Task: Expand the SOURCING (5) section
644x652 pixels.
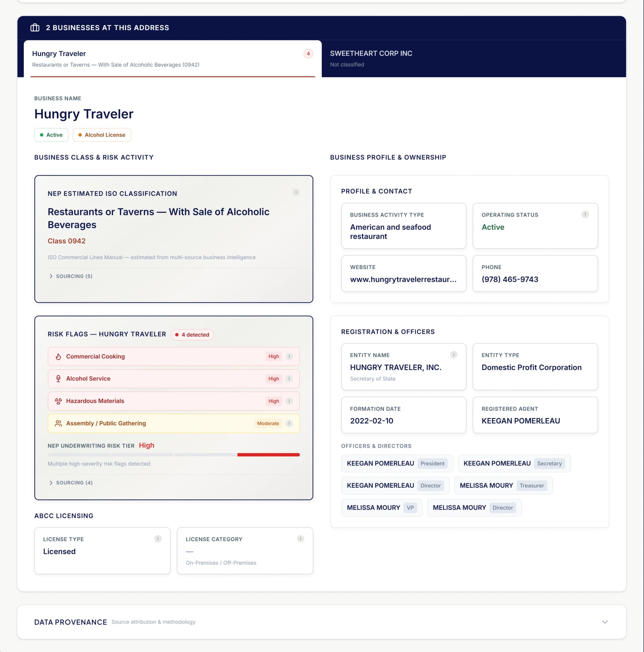Action: [70, 276]
